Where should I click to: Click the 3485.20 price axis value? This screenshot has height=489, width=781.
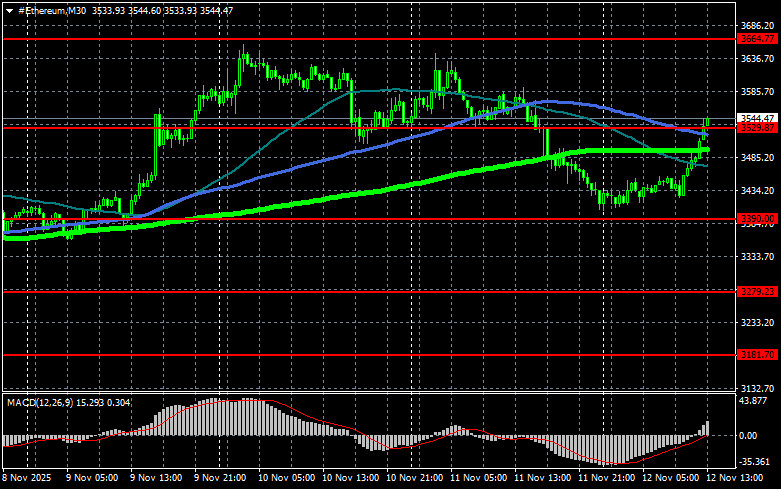tap(757, 157)
